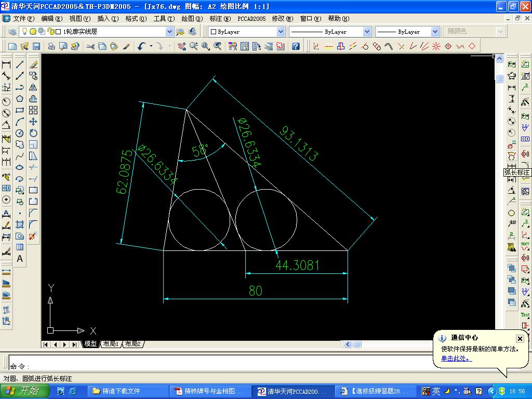532x399 pixels.
Task: Select the Line draw tool
Action: click(x=20, y=64)
